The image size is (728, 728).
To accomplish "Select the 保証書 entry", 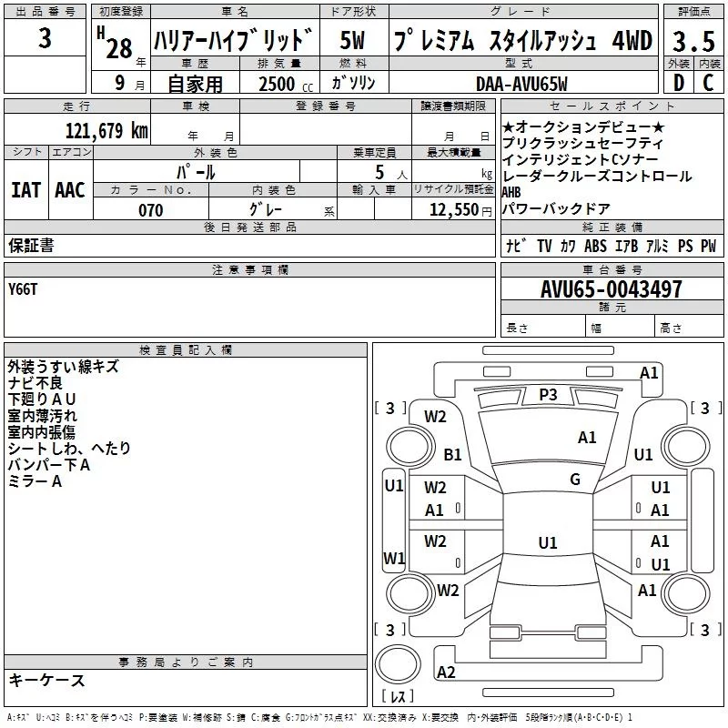I will click(x=31, y=245).
